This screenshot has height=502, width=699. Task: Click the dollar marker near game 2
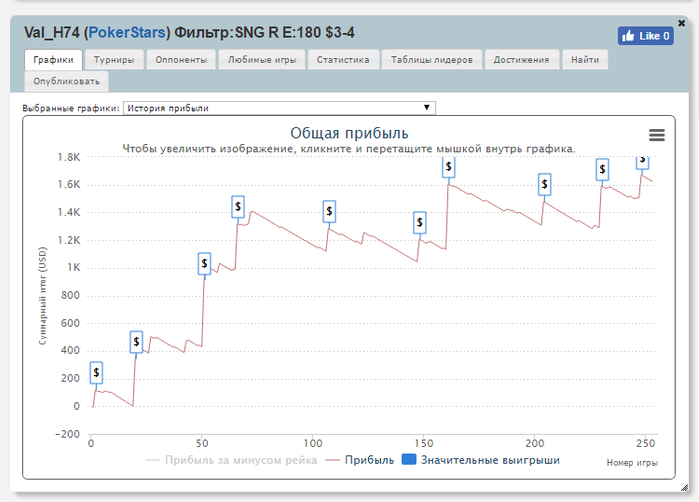96,373
